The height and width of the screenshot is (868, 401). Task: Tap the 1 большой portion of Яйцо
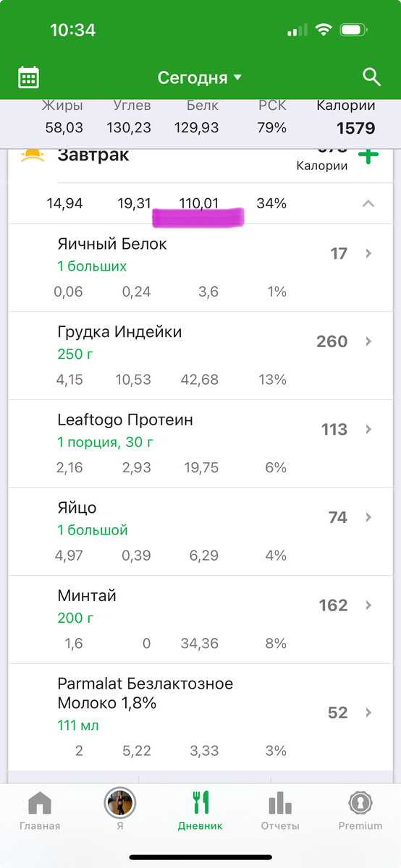tap(93, 530)
